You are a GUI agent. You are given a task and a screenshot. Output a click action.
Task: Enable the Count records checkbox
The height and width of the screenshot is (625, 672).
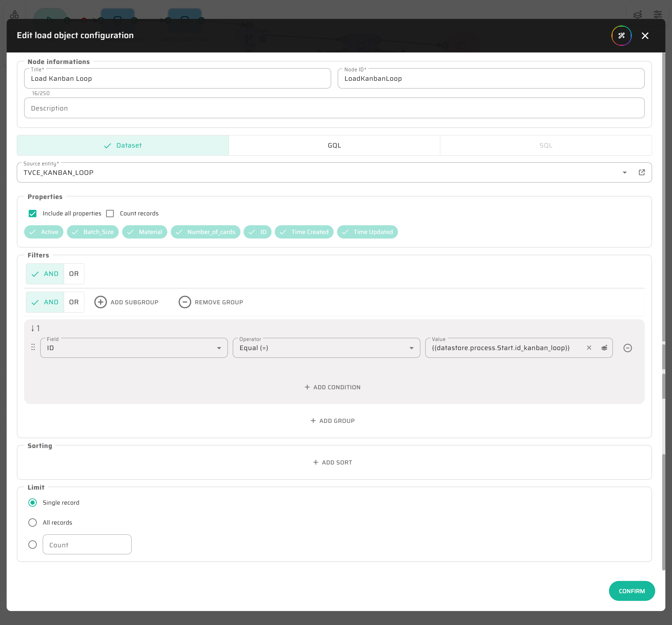tap(110, 213)
